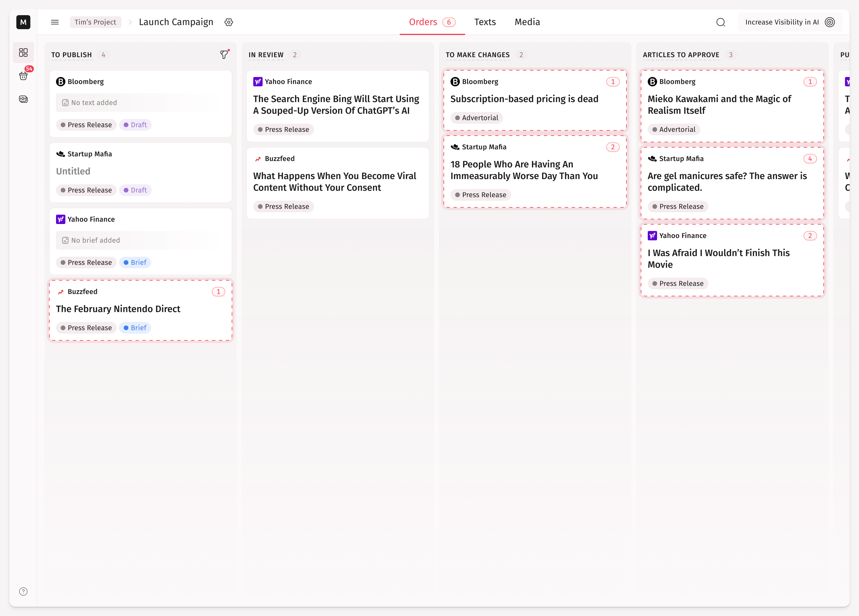Click the black M logo

pyautogui.click(x=23, y=22)
